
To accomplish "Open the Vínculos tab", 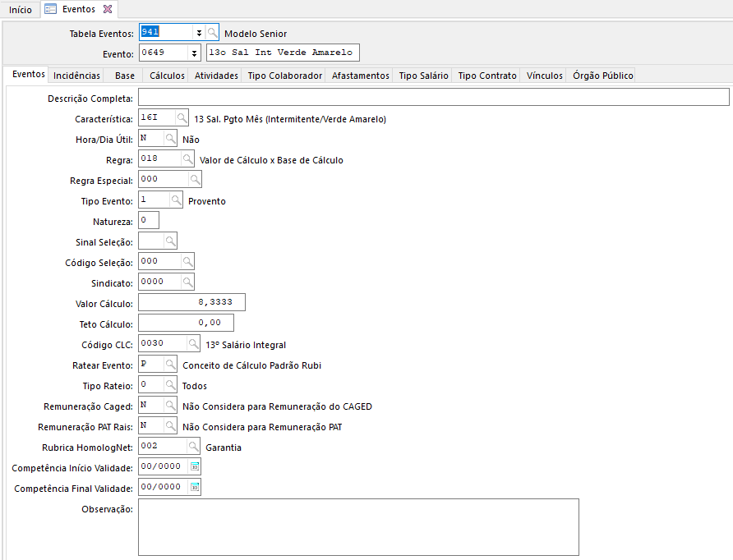I will (x=545, y=76).
